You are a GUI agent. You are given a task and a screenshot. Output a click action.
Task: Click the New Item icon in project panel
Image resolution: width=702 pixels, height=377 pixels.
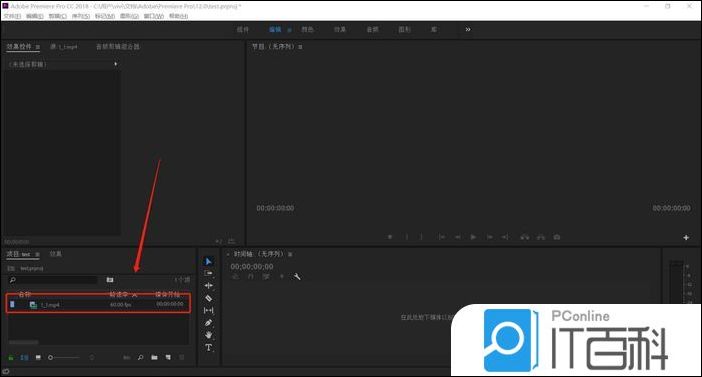tap(168, 358)
